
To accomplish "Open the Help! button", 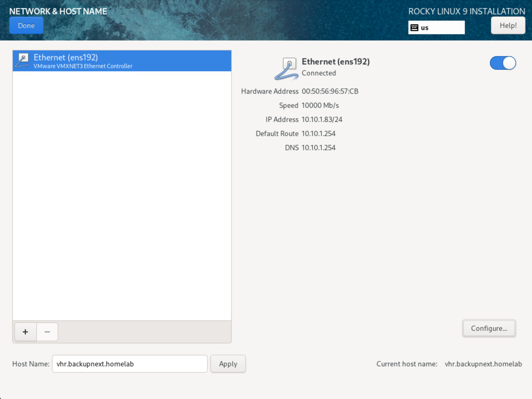I will pos(508,25).
